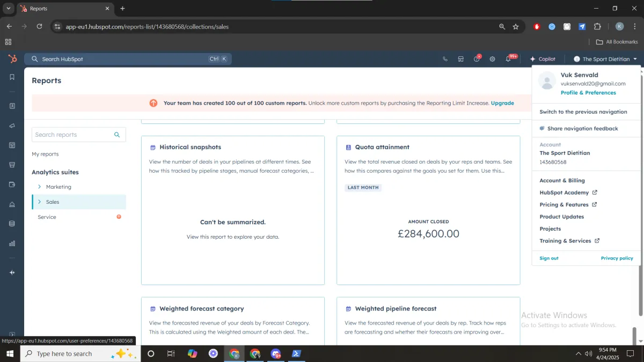This screenshot has height=362, width=644.
Task: Open Pricing & Features menu item
Action: click(568, 205)
